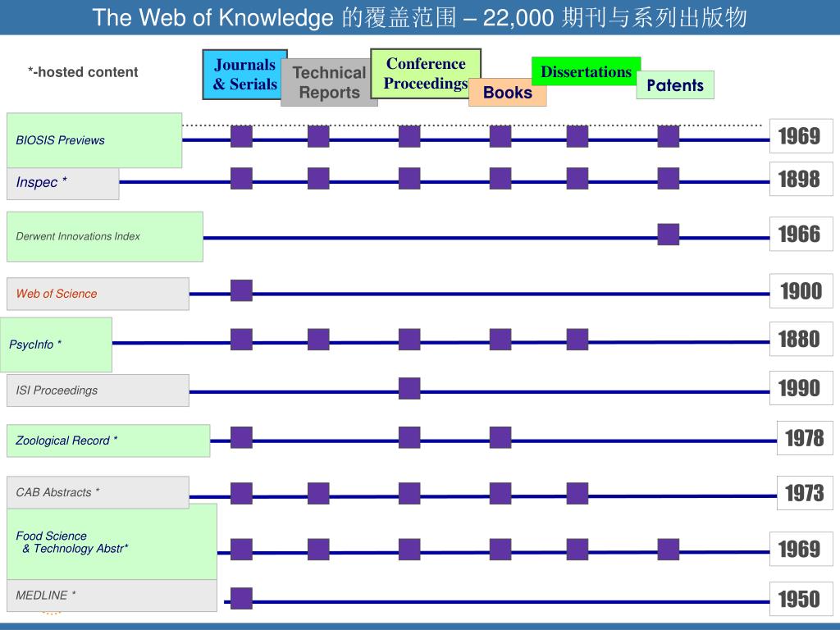
Task: Click the Derwent Innovations Index label
Action: [105, 236]
